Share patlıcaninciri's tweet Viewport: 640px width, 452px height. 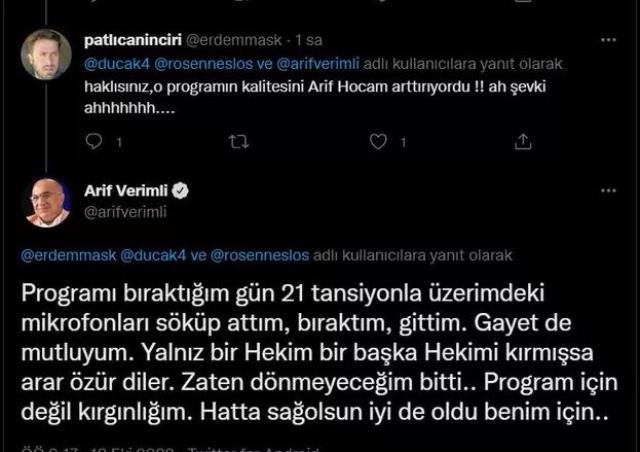pos(522,144)
